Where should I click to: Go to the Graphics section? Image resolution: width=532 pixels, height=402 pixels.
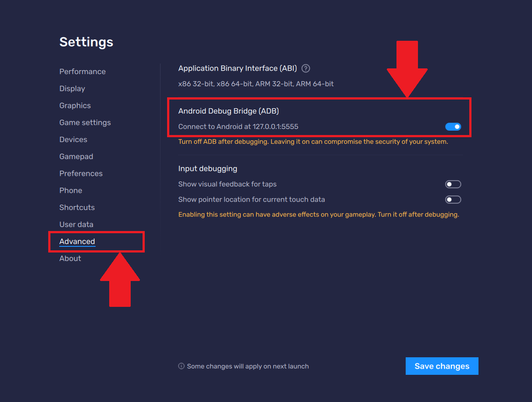(x=75, y=106)
